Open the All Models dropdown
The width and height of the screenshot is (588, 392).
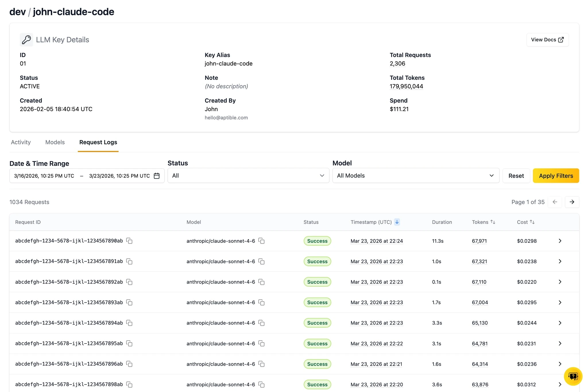click(x=415, y=176)
